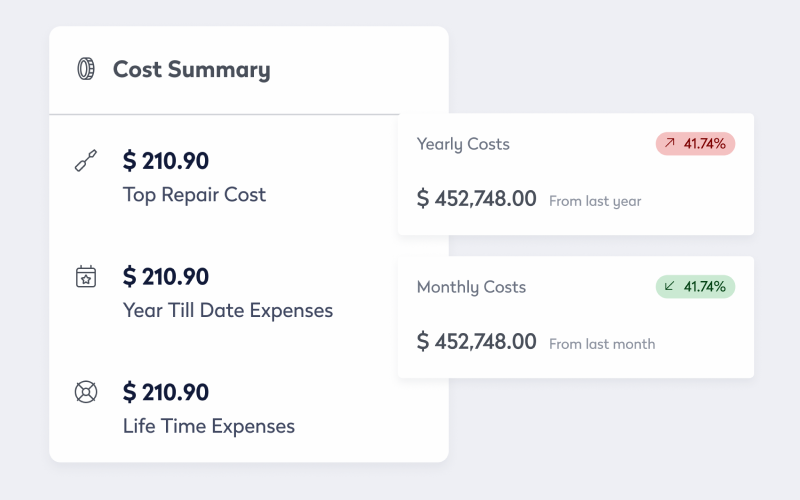Open the Cost Summary heading
Screen dimensions: 800x500
pos(191,69)
